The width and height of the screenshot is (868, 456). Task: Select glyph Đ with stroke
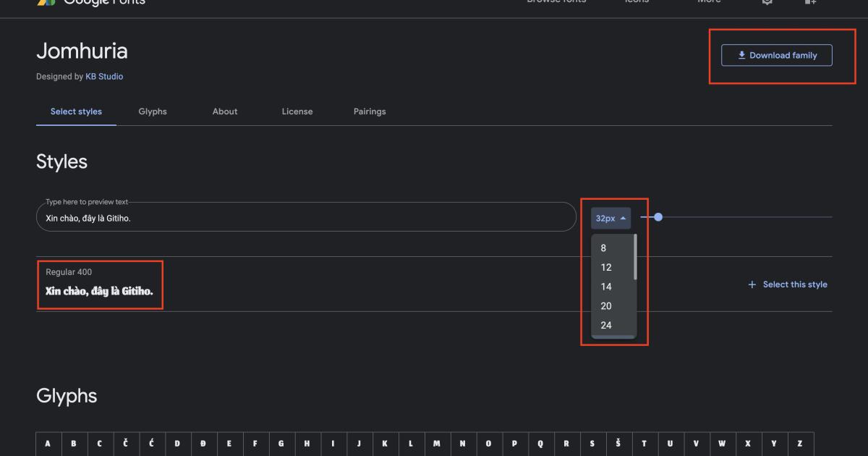pos(204,444)
